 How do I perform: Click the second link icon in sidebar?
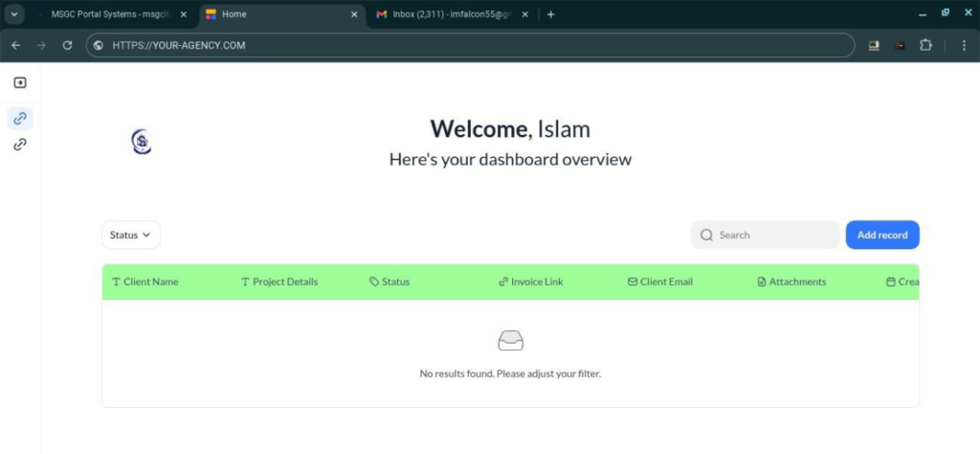tap(19, 145)
